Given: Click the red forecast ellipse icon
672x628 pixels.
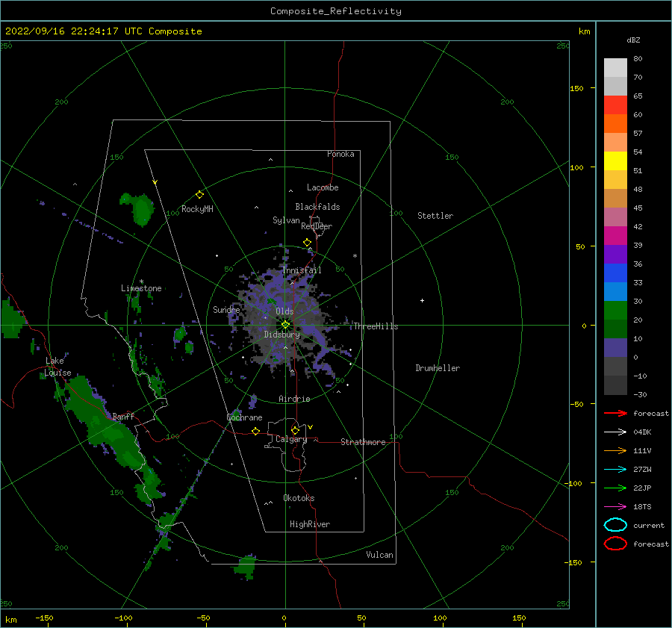Looking at the screenshot, I should [x=615, y=544].
